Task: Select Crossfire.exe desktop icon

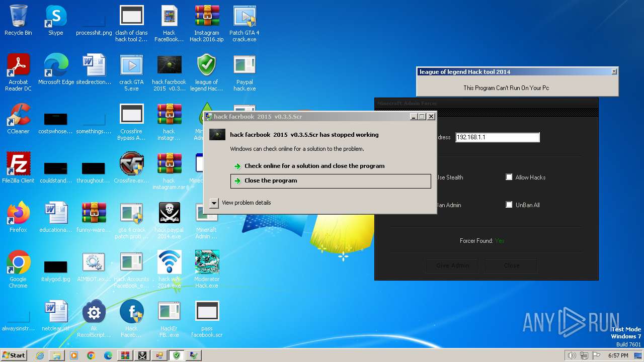Action: [x=131, y=168]
